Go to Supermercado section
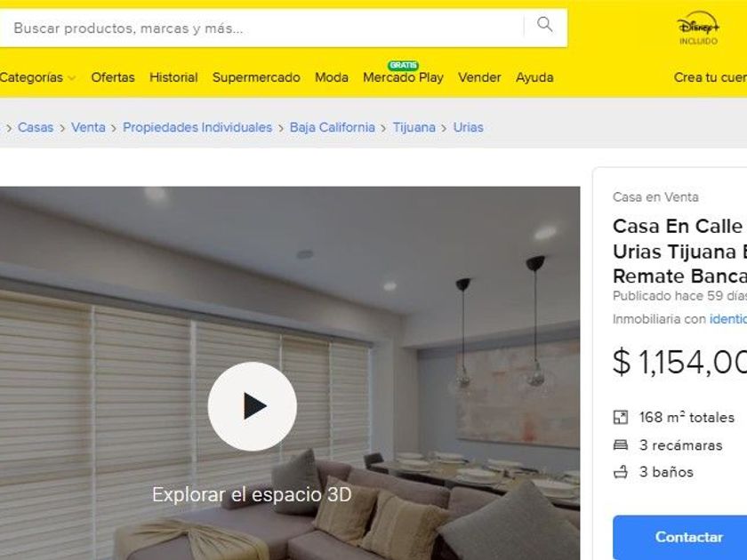The image size is (747, 560). (x=256, y=77)
